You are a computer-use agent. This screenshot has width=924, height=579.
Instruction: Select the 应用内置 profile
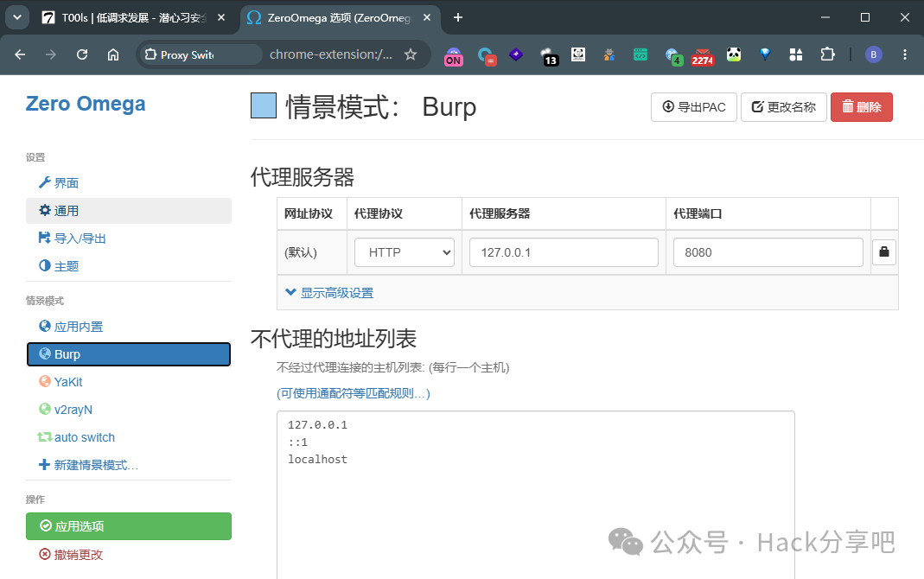tap(129, 327)
